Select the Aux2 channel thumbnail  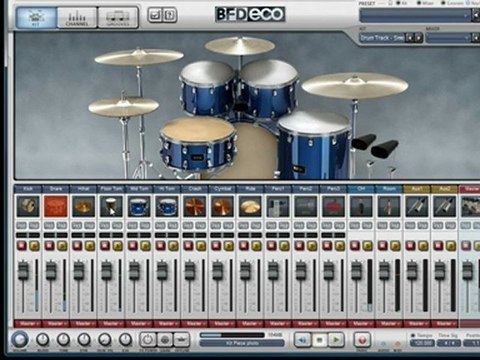pyautogui.click(x=445, y=206)
